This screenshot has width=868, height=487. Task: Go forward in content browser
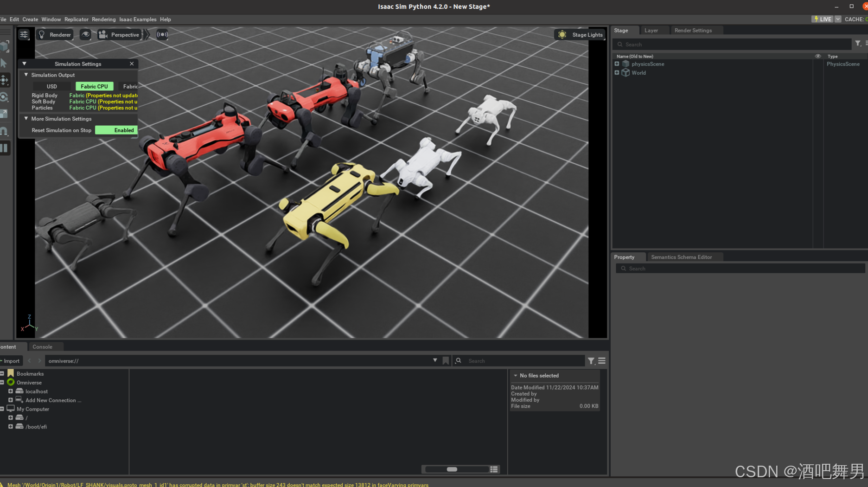coord(39,361)
